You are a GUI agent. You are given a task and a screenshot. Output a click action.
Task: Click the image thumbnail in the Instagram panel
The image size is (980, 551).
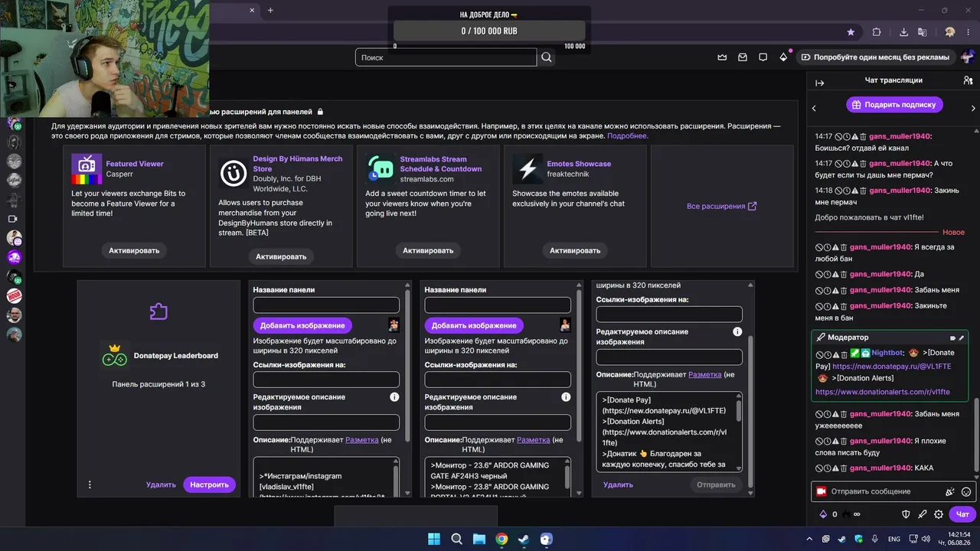coord(394,325)
